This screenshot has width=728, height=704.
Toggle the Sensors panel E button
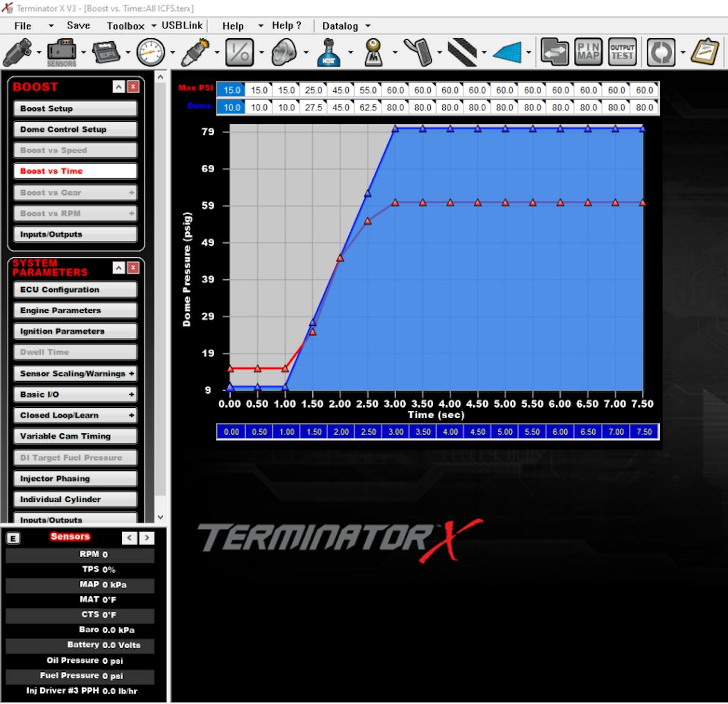click(13, 538)
